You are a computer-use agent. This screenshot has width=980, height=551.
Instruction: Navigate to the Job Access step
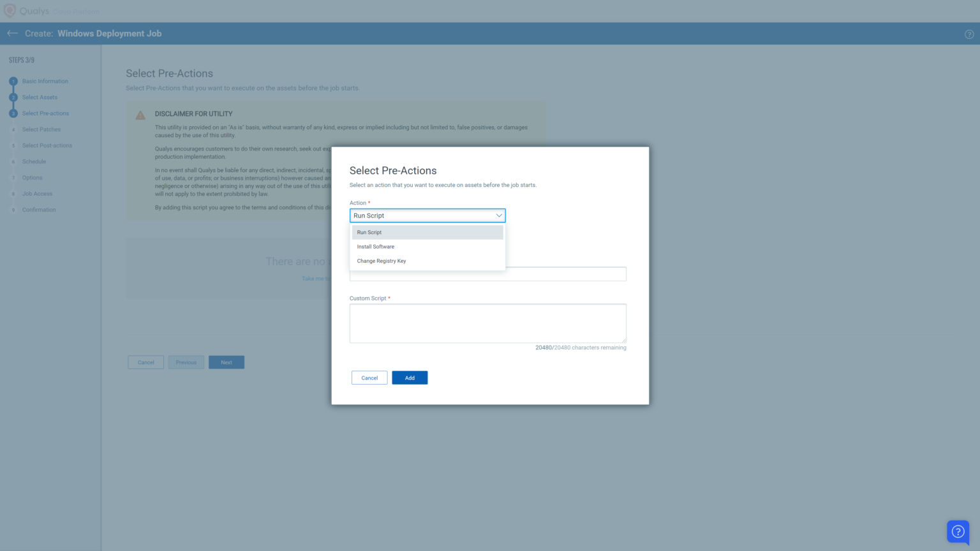point(37,193)
